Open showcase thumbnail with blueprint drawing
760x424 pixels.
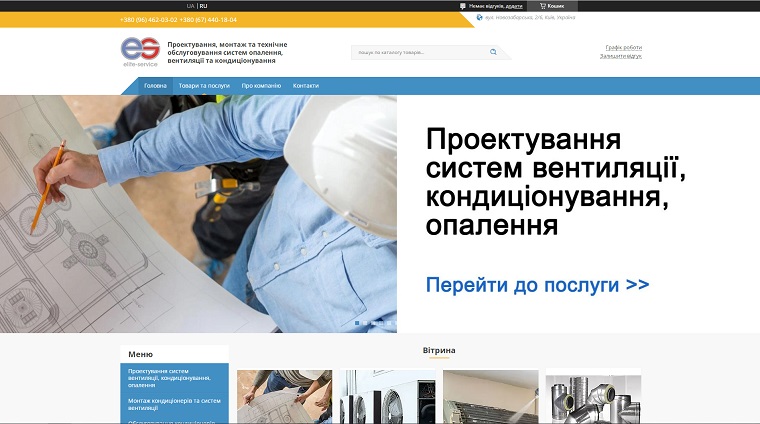tap(285, 397)
